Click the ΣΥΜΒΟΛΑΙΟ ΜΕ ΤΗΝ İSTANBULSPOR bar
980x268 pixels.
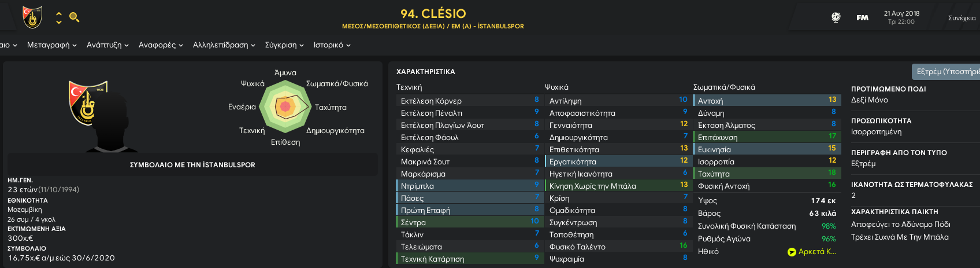pyautogui.click(x=192, y=165)
